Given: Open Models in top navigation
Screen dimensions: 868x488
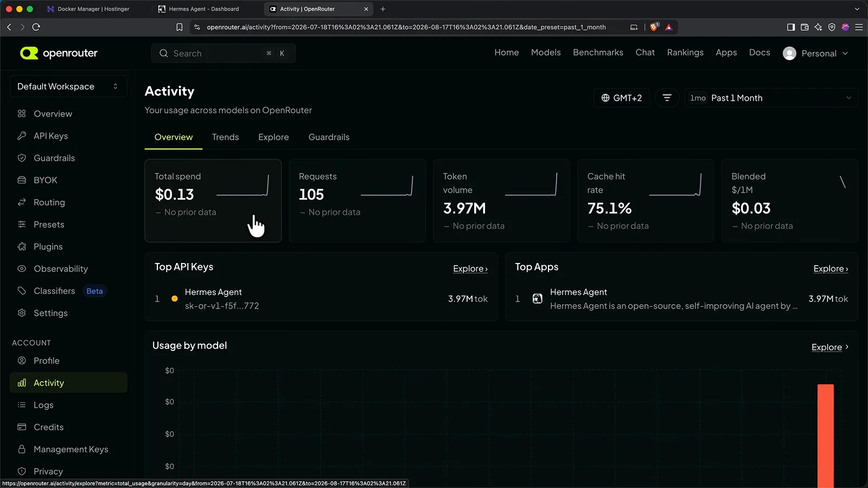Looking at the screenshot, I should pos(546,53).
